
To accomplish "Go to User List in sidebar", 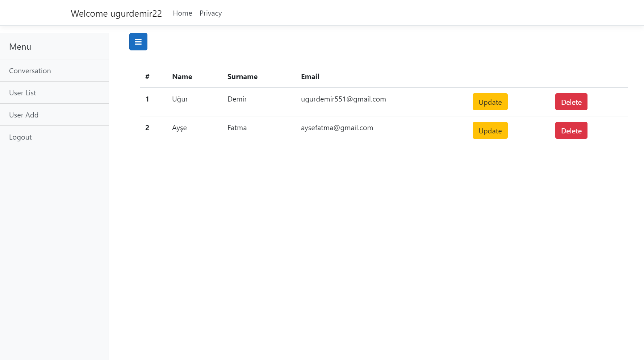I will click(54, 93).
